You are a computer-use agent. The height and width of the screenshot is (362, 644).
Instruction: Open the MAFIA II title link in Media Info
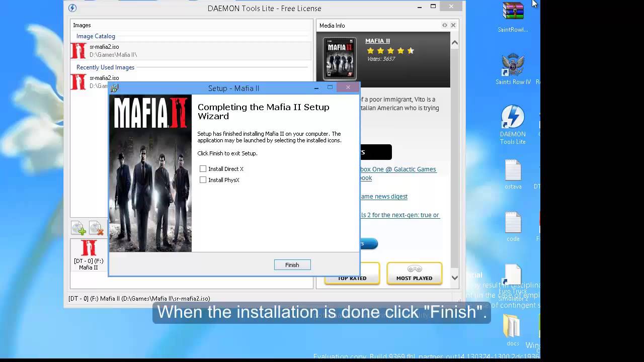click(377, 41)
